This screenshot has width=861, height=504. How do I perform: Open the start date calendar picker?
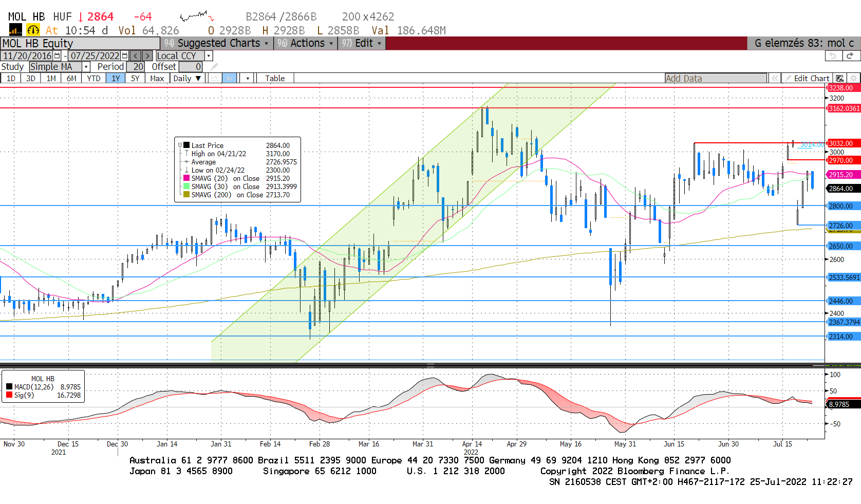pos(57,55)
